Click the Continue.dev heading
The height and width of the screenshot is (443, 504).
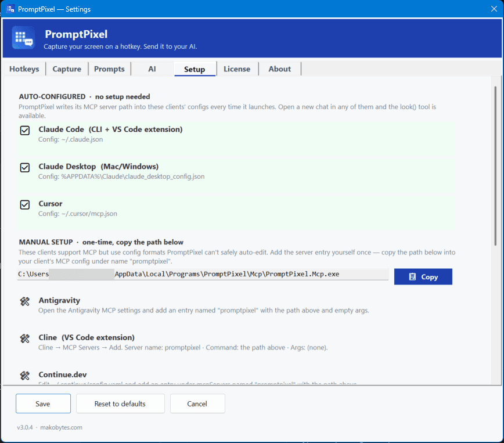pyautogui.click(x=63, y=374)
